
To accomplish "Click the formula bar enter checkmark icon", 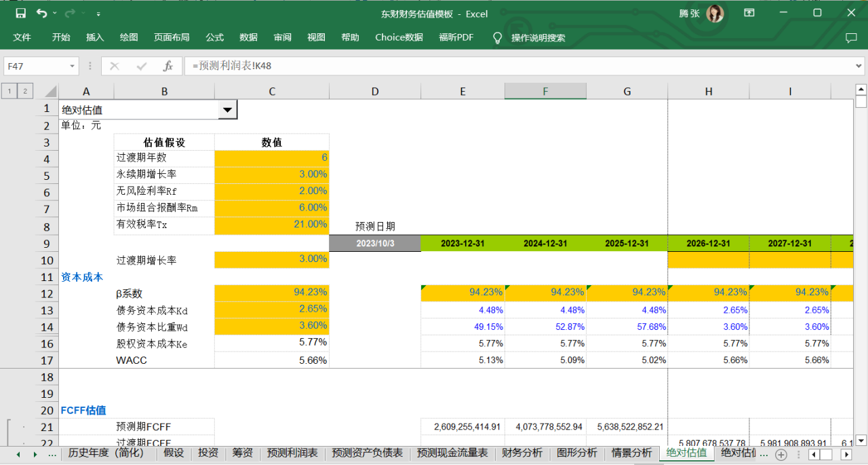I will (x=141, y=66).
